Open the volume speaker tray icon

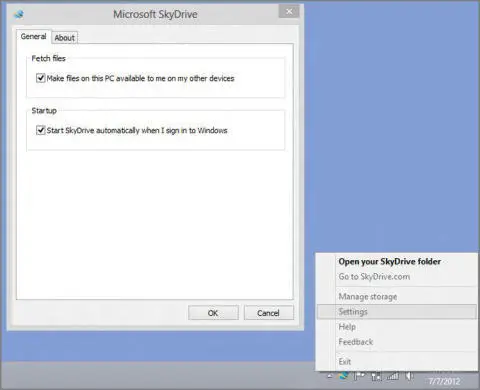coord(409,376)
